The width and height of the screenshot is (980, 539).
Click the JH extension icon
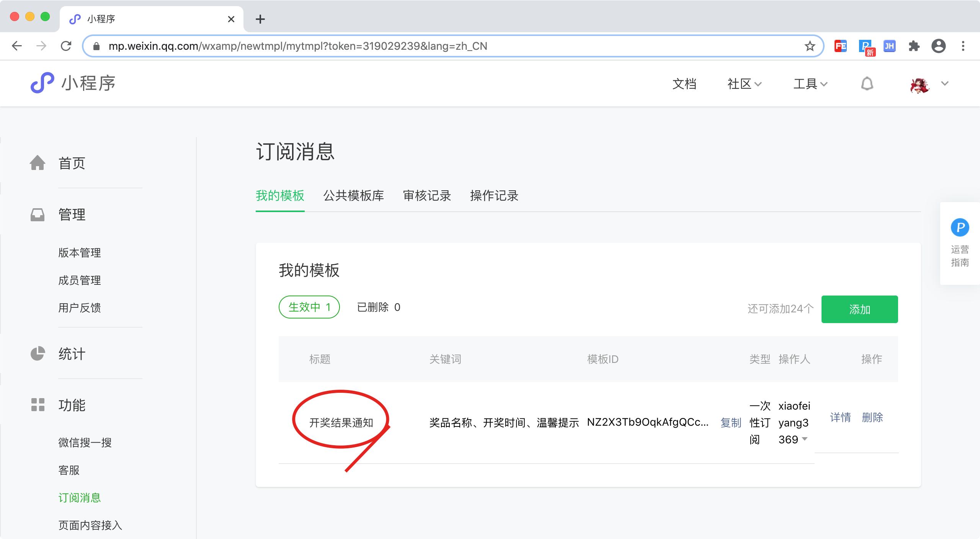(x=889, y=46)
